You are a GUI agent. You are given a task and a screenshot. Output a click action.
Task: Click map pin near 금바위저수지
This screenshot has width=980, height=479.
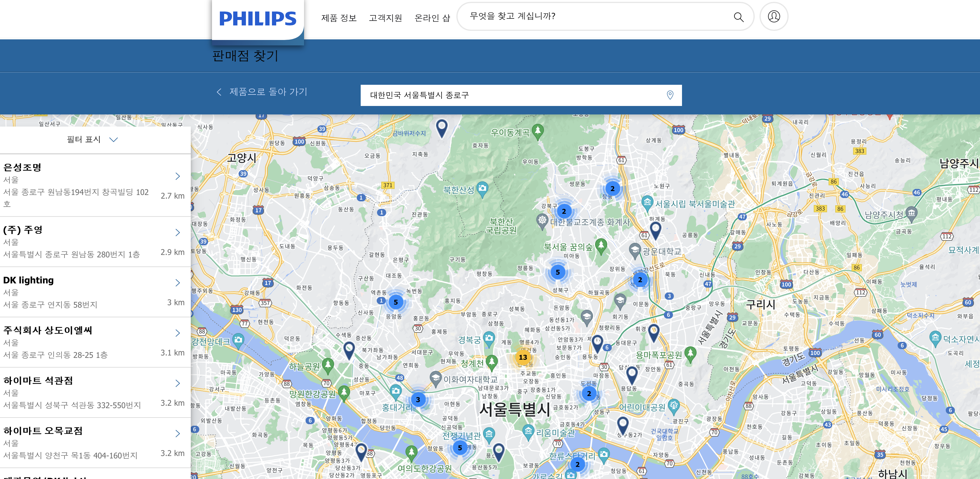tap(441, 127)
